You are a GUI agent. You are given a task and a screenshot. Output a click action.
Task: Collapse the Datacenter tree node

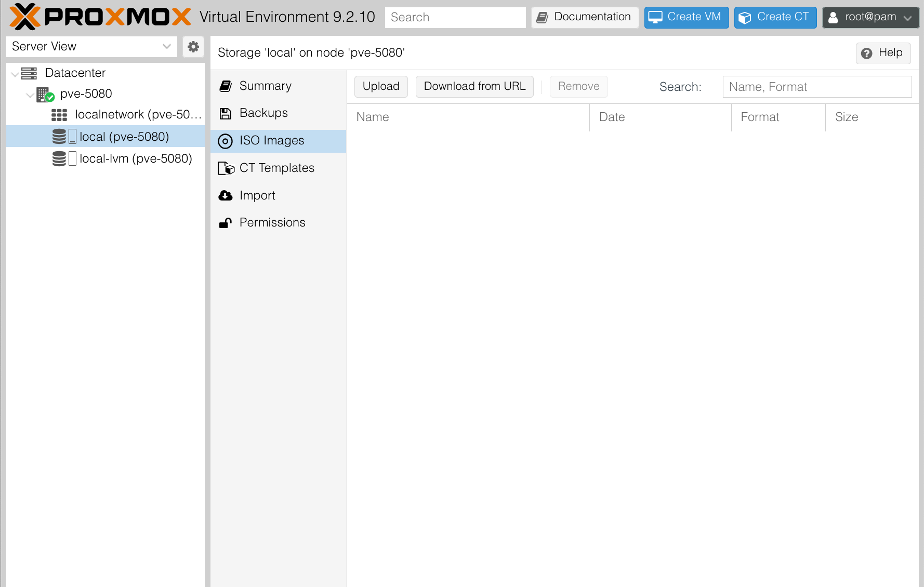click(15, 74)
